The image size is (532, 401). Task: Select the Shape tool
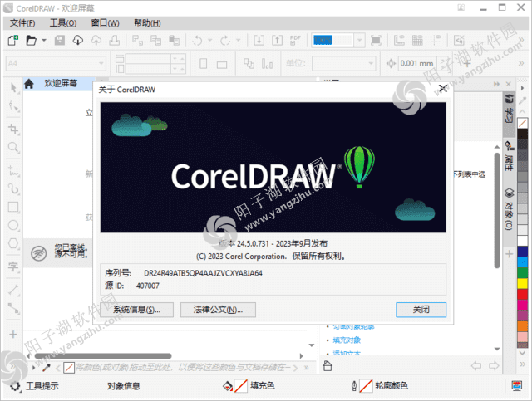tap(13, 106)
